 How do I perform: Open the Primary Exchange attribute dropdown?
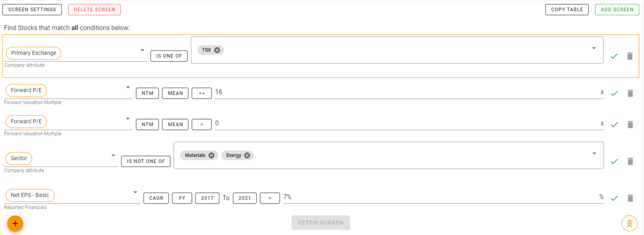click(142, 50)
